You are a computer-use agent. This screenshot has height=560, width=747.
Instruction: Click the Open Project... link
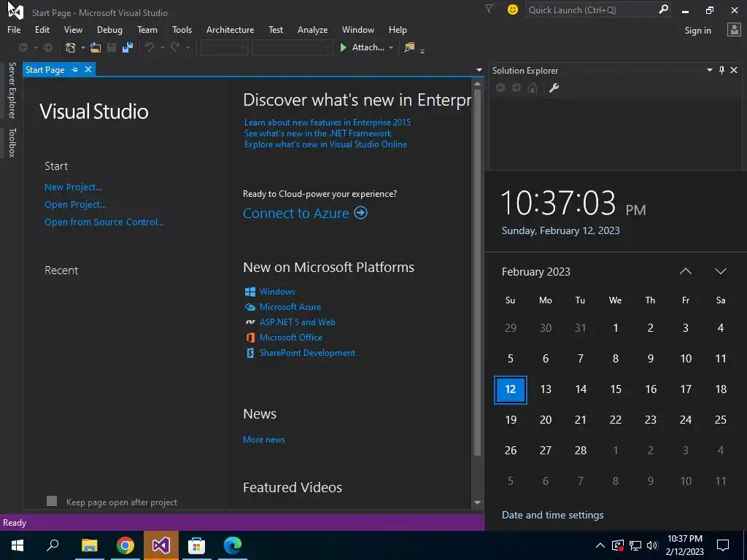pyautogui.click(x=75, y=205)
